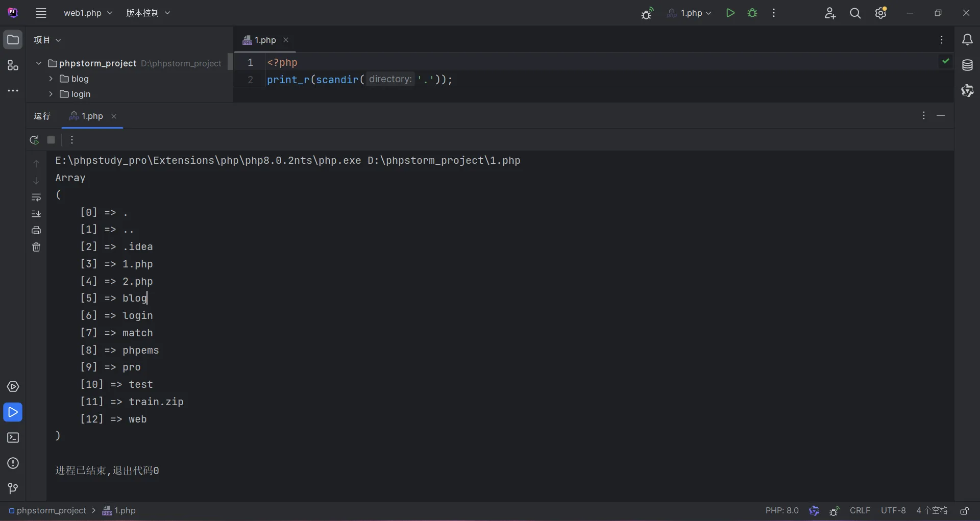Clear all console output with trash icon
The image size is (980, 521).
(36, 247)
